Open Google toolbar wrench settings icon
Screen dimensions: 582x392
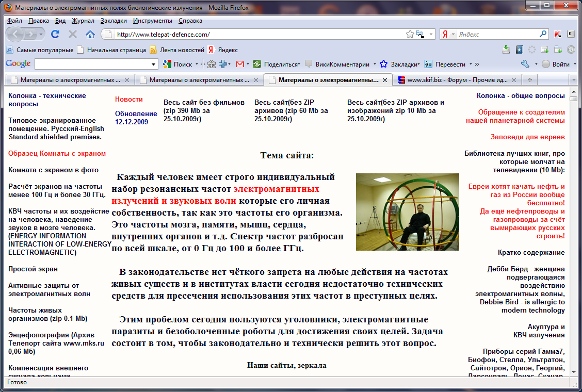(525, 64)
